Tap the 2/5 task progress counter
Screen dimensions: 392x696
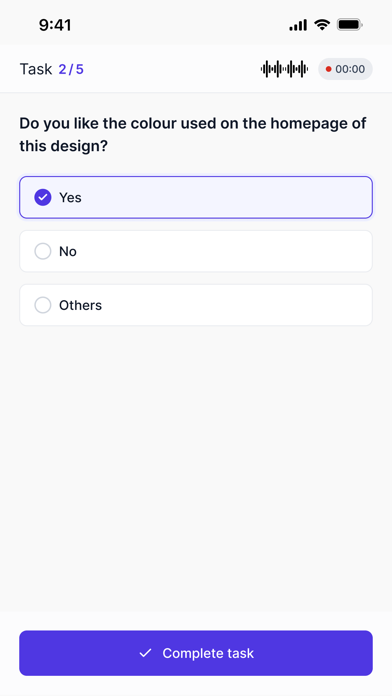pos(71,69)
